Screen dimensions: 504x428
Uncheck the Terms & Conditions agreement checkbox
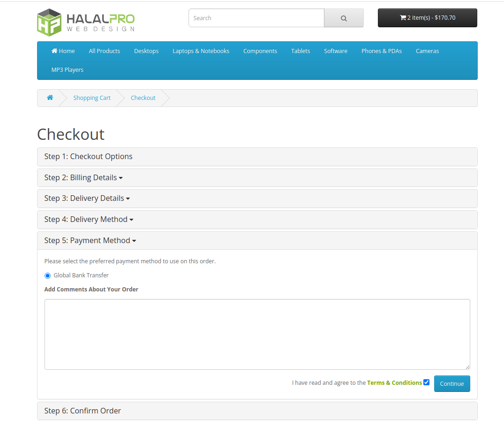426,382
